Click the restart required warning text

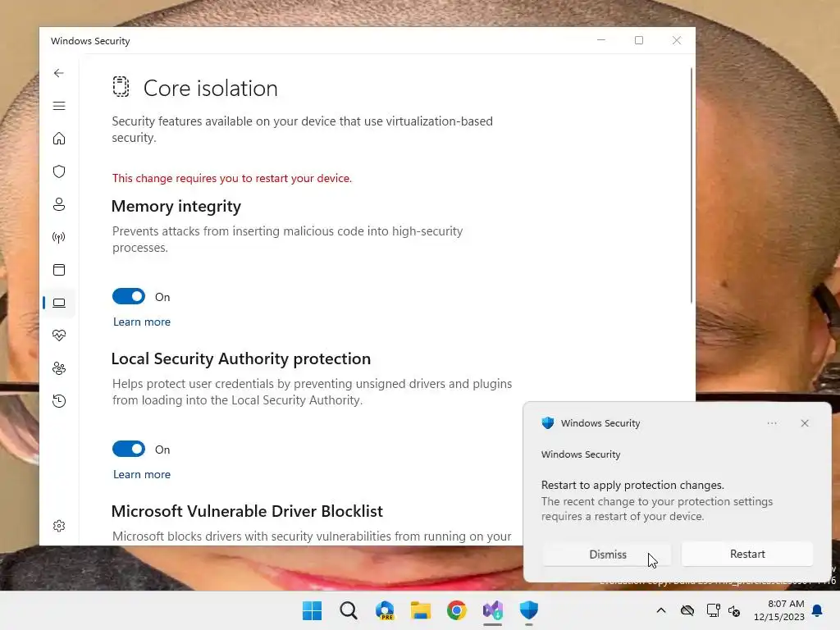pos(232,178)
